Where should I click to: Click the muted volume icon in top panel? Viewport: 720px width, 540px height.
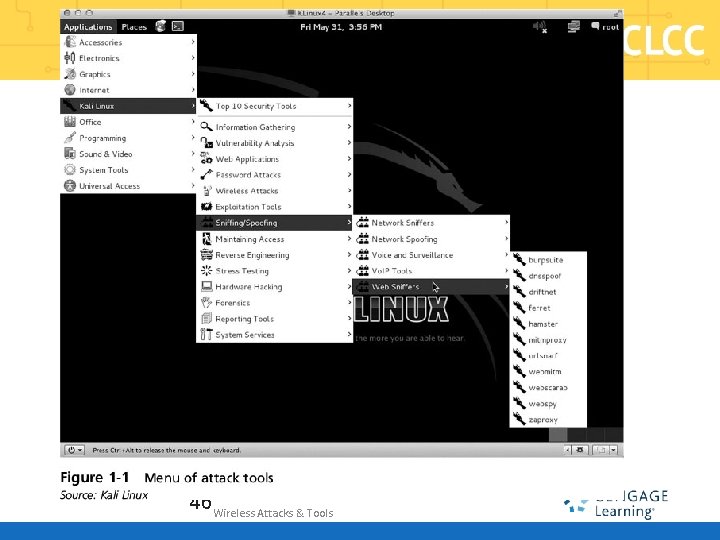point(540,27)
